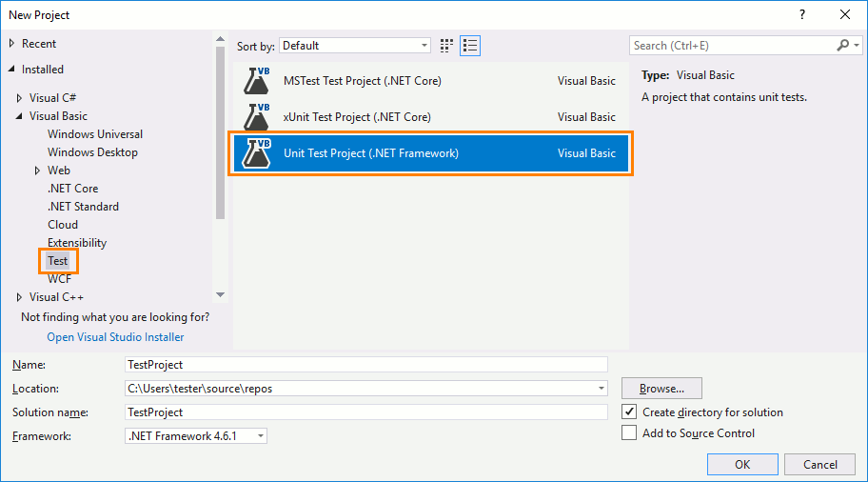Click the tree scrollbar down arrow
868x482 pixels.
pos(220,294)
